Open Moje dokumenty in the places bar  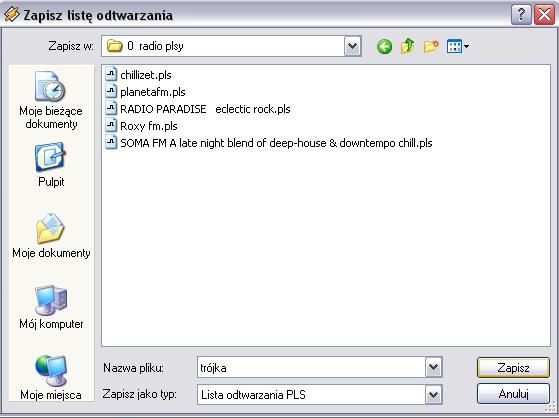point(51,236)
